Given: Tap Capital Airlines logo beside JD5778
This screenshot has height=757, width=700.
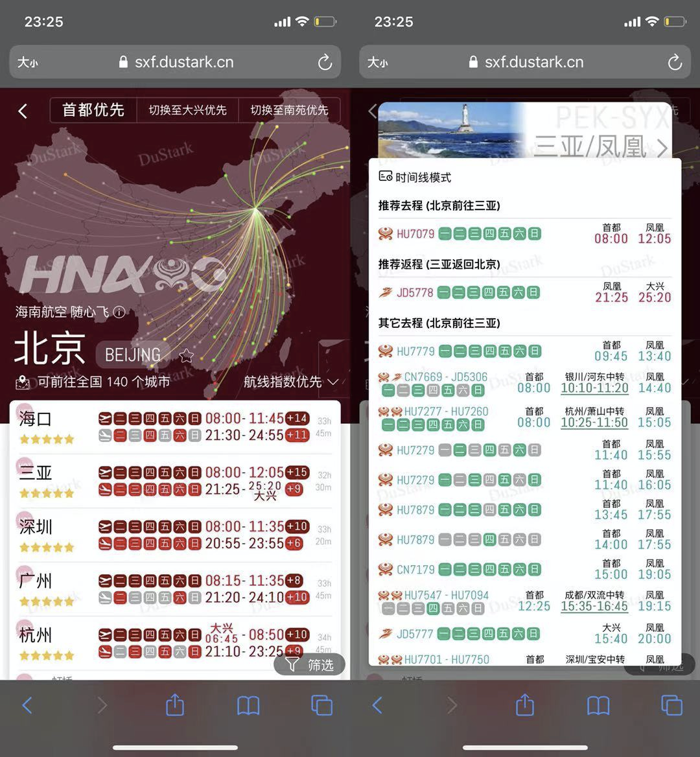Looking at the screenshot, I should 385,292.
